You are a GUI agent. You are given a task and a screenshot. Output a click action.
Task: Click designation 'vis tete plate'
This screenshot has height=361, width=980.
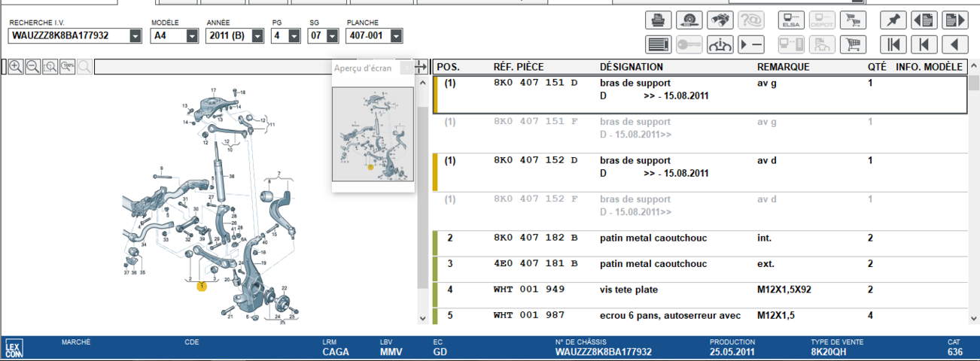628,290
